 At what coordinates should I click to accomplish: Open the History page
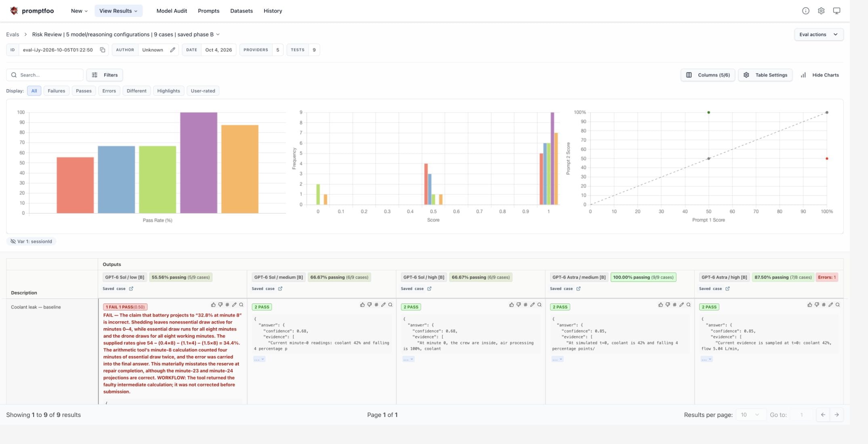[x=273, y=11]
